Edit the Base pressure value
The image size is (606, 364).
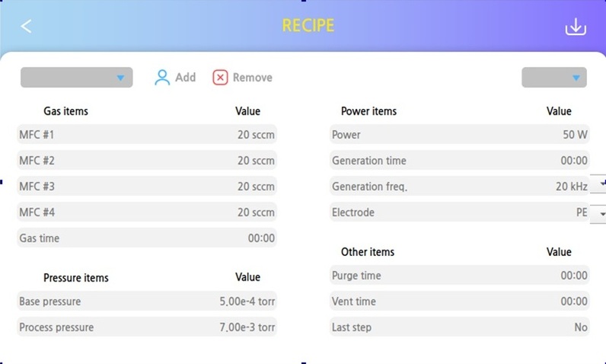tap(247, 301)
